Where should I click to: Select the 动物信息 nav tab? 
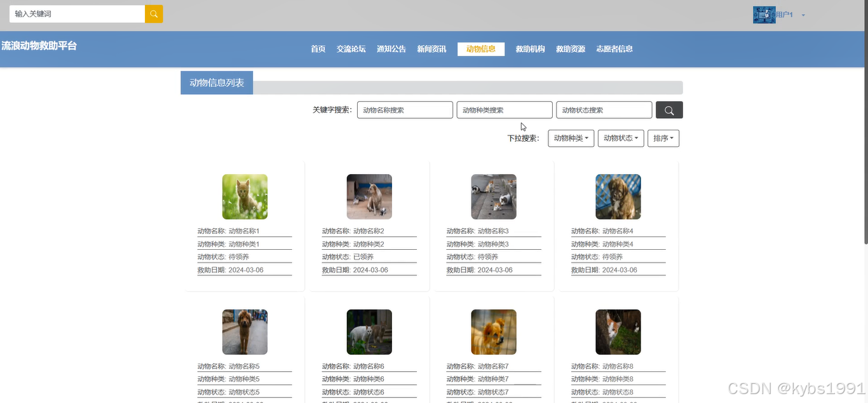click(x=481, y=49)
